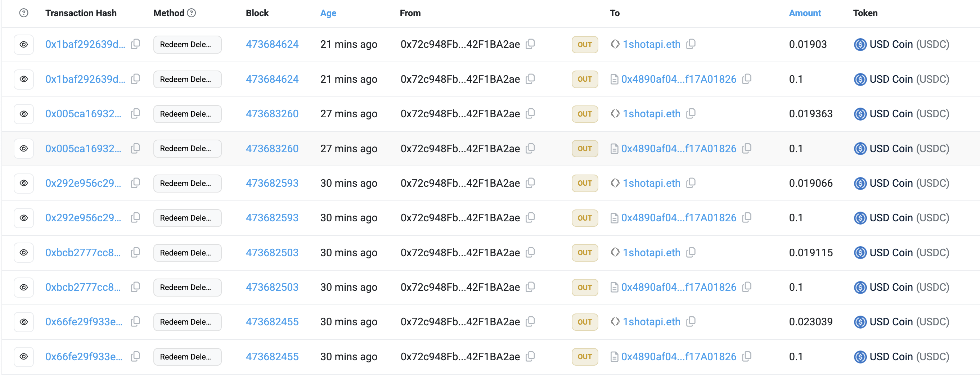The image size is (980, 375).
Task: Open USD Coin (USDC) token in 0.019115 row
Action: click(909, 253)
